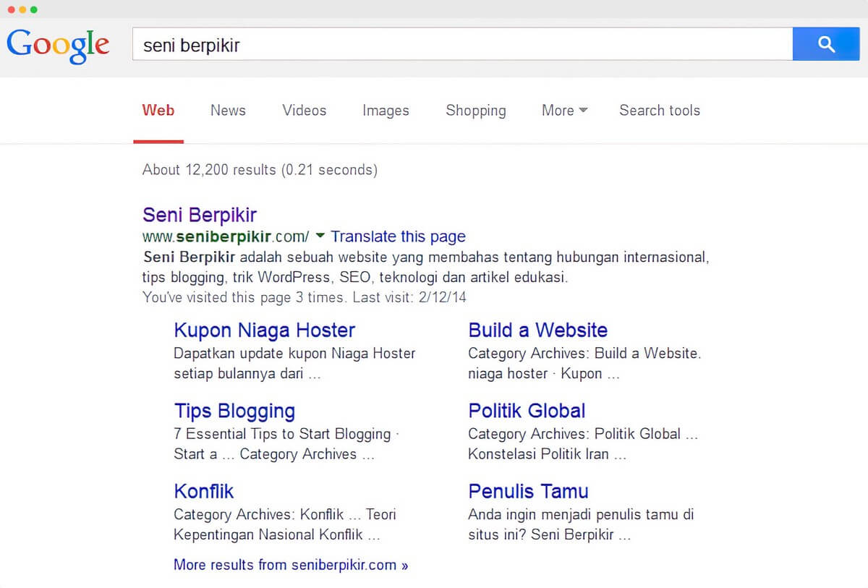Click the Kepentingan Nasional Konflik snippet text

277,535
